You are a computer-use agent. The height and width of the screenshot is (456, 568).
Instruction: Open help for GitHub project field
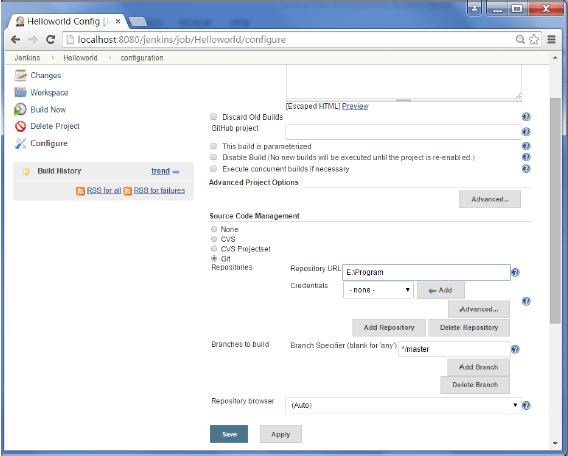click(526, 132)
